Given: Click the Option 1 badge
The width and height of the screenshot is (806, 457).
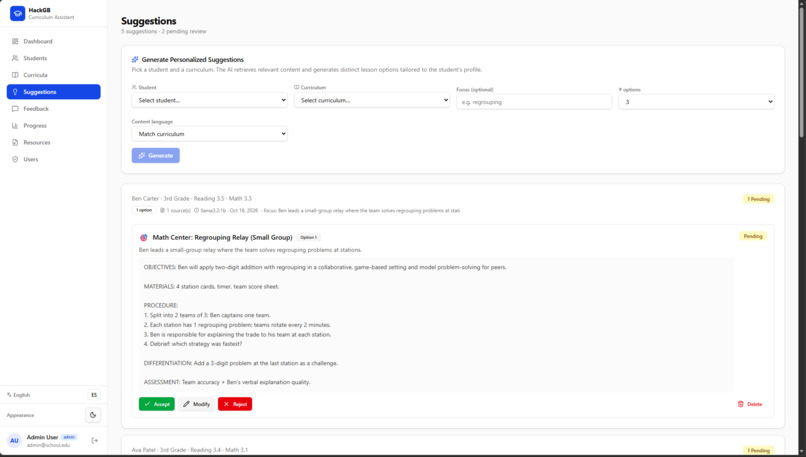Looking at the screenshot, I should (x=308, y=237).
